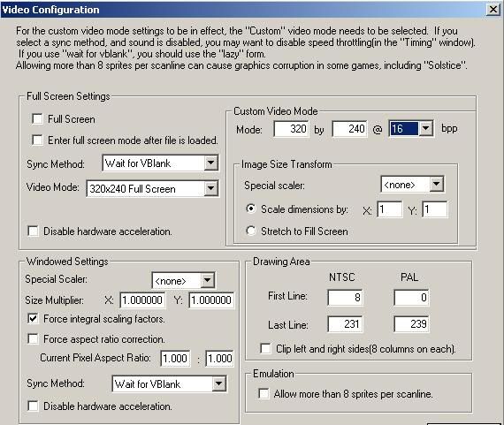Enable the Full Screen checkbox

[x=38, y=119]
